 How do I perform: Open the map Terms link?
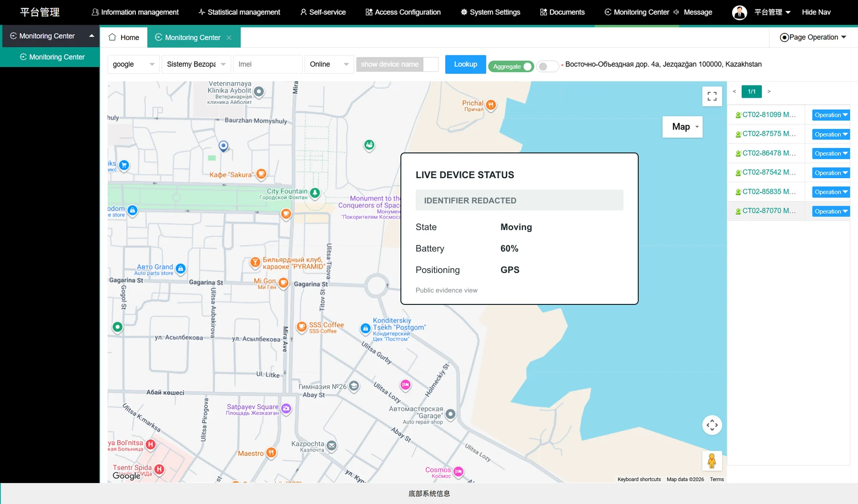click(716, 479)
